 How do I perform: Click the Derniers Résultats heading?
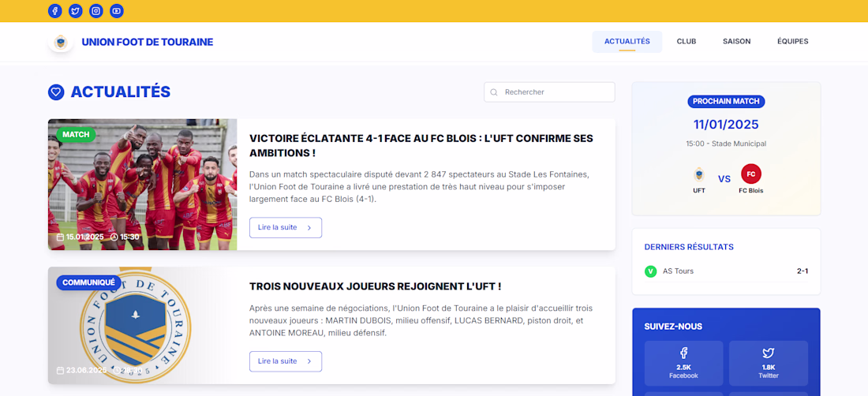(x=689, y=247)
